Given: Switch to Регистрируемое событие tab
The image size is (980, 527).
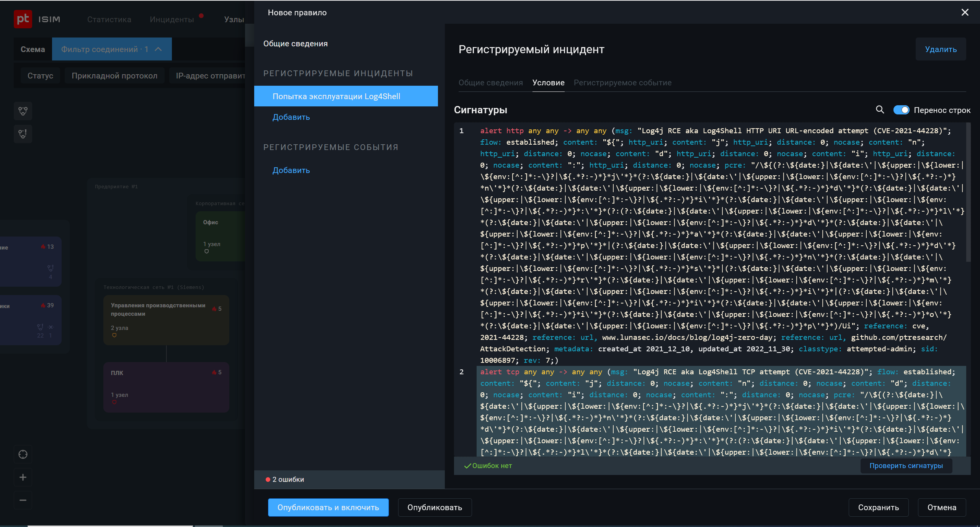Looking at the screenshot, I should click(622, 83).
